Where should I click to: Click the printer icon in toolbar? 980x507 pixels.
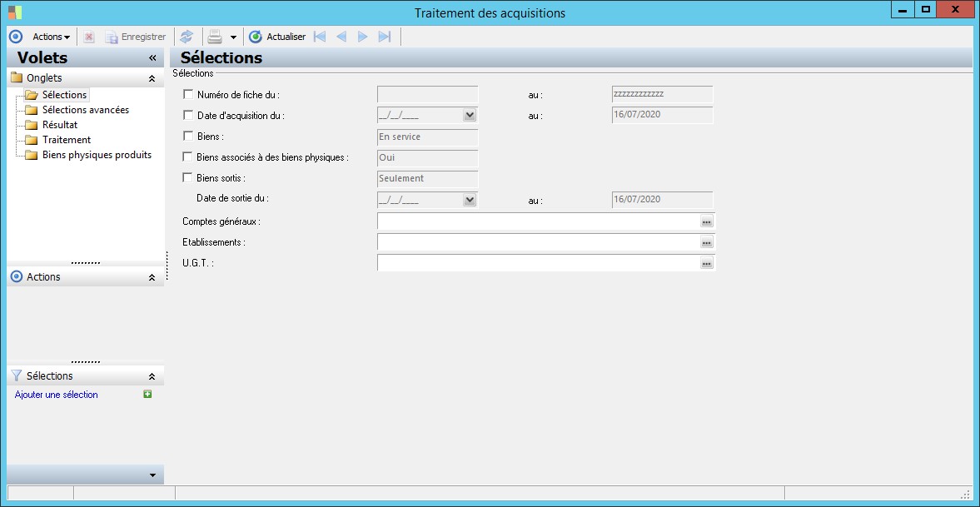pos(215,37)
